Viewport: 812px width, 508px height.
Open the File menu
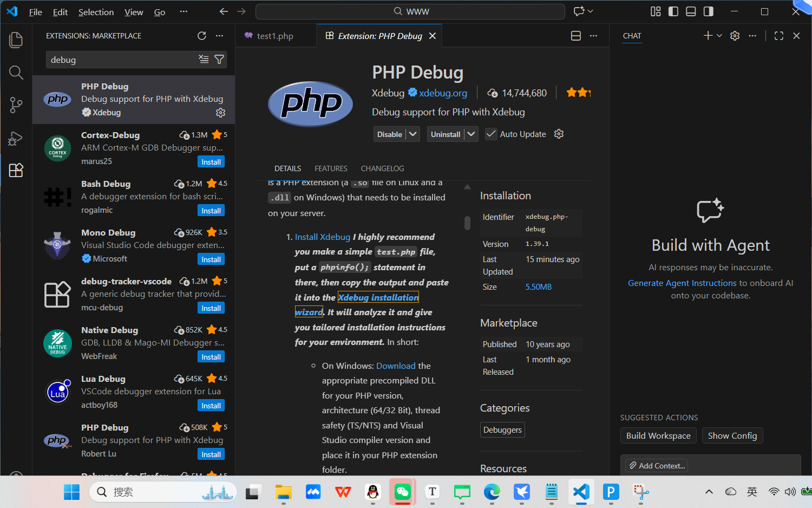36,12
